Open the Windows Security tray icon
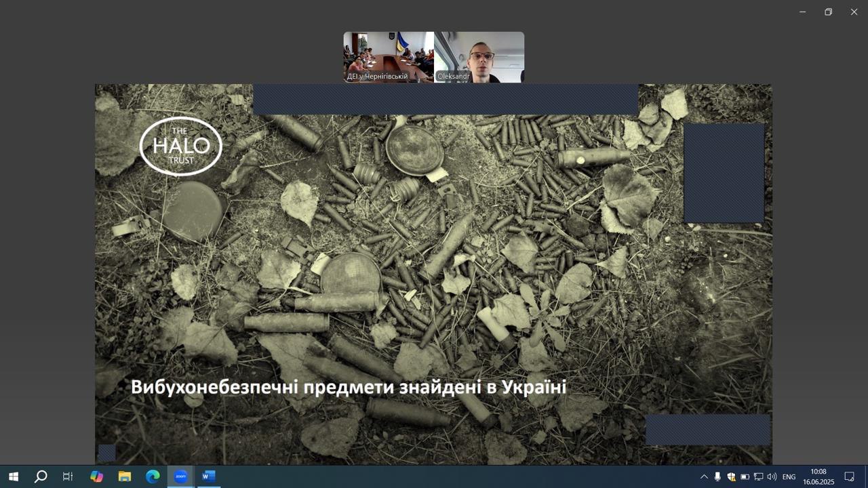 pos(731,476)
